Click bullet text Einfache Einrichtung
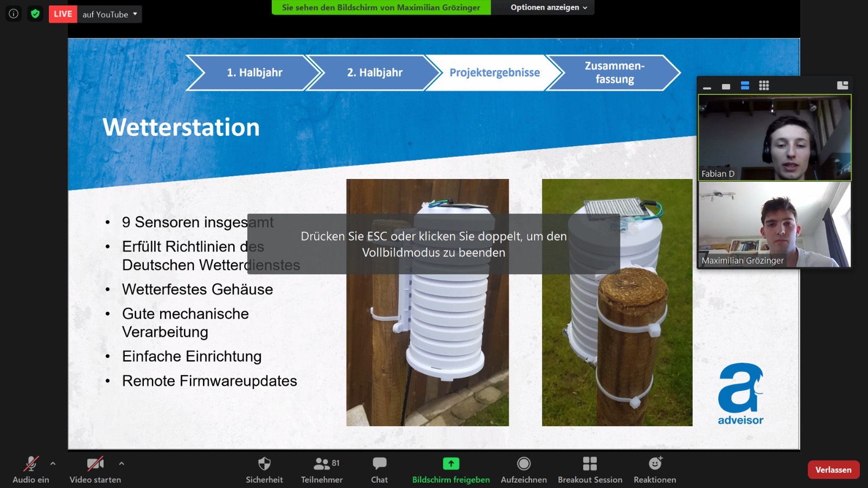The width and height of the screenshot is (868, 488). click(192, 356)
